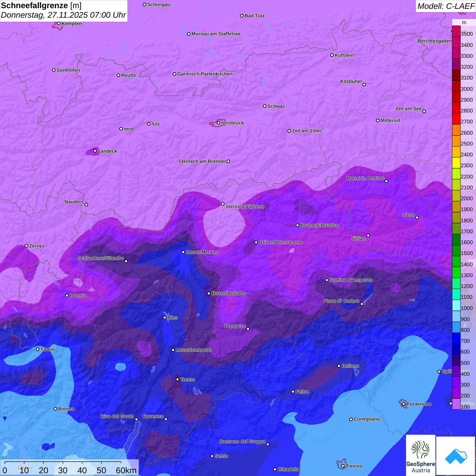This screenshot has width=476, height=476.
Task: Click the Trento city marker dot
Action: [x=177, y=379]
